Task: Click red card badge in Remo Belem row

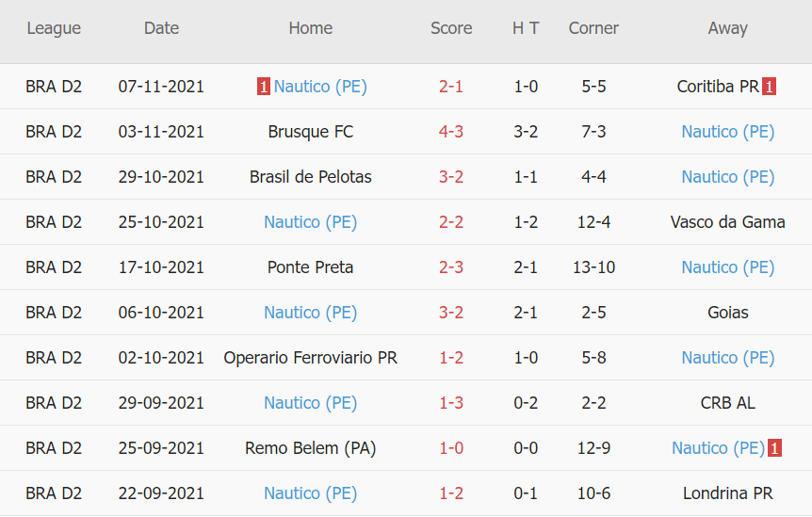Action: (774, 448)
